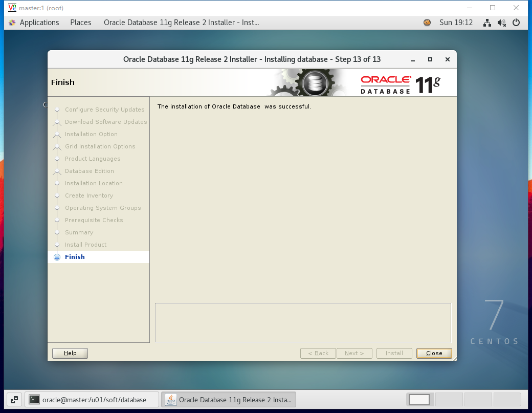Open the clock showing Sun 19:12
This screenshot has width=532, height=413.
(456, 23)
